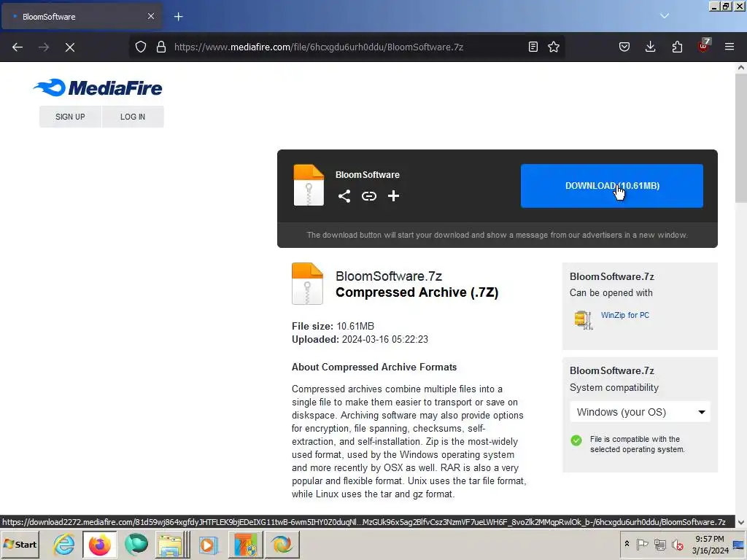Click BloomSoftware.7z file name heading
The width and height of the screenshot is (747, 560).
coord(389,276)
